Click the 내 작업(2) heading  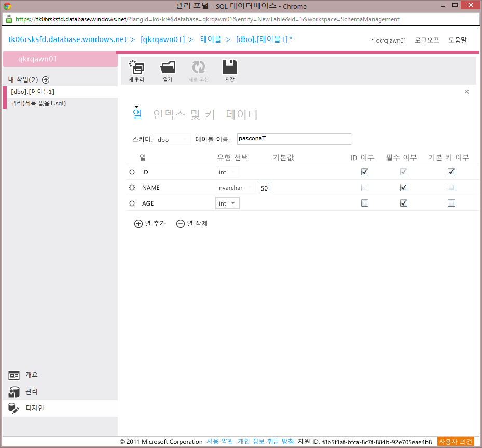pos(23,79)
